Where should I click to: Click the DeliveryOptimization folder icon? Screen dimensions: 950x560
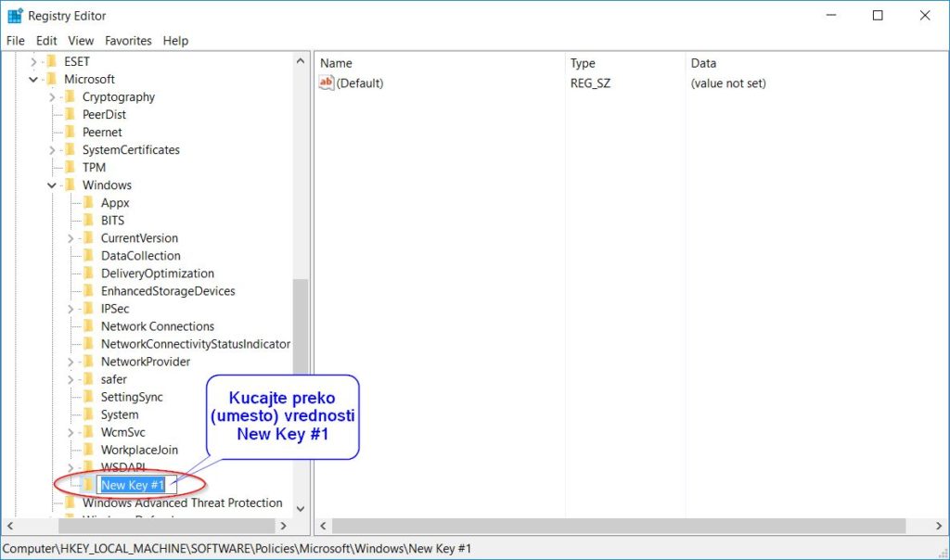click(89, 274)
